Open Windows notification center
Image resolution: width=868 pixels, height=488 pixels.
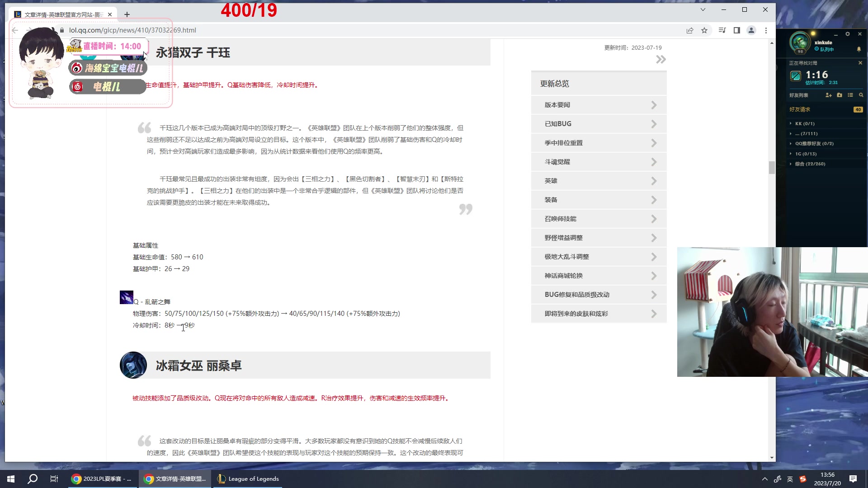tap(853, 479)
